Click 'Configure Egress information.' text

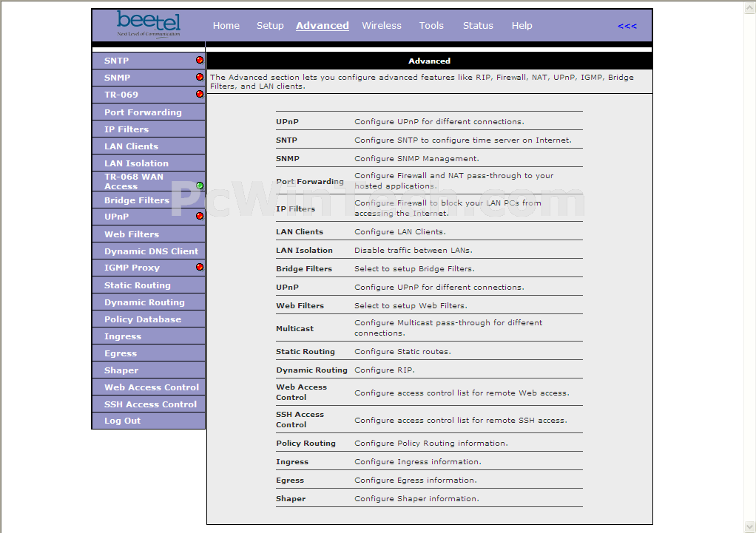[416, 480]
